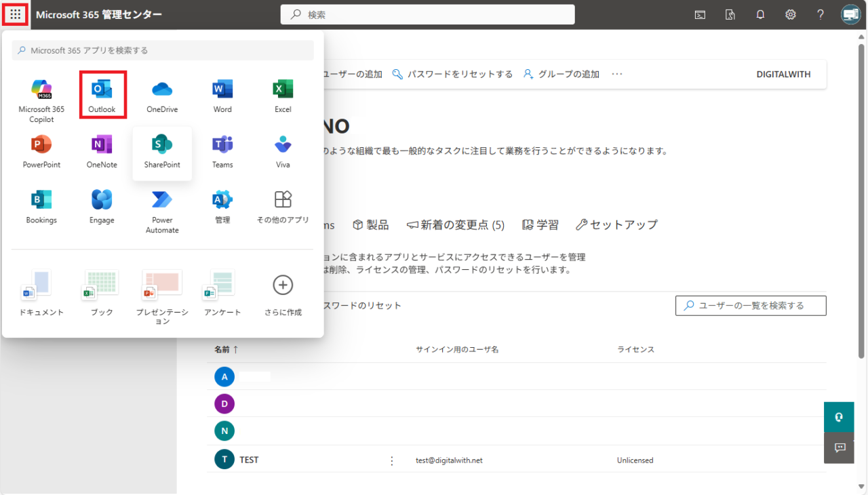The height and width of the screenshot is (495, 868).
Task: Switch to the セットアップ tab
Action: pyautogui.click(x=616, y=225)
